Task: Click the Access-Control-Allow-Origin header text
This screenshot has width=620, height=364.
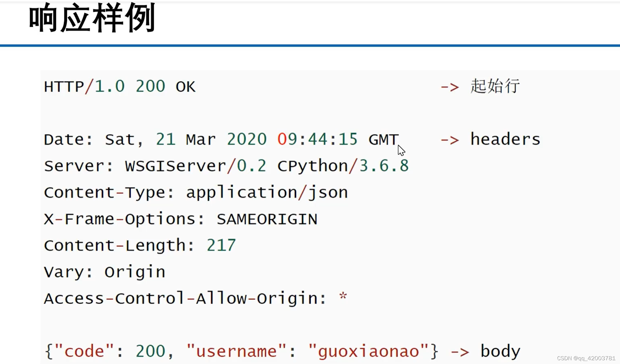Action: [x=185, y=299]
